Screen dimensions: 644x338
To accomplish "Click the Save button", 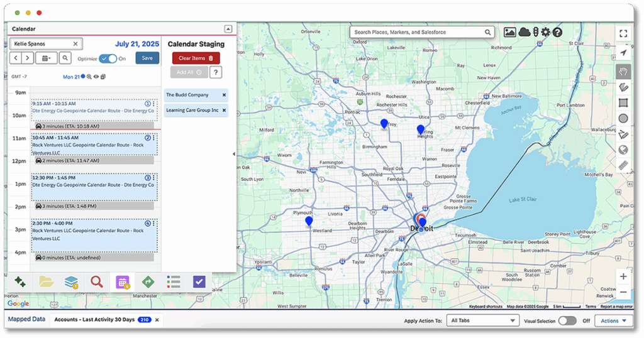I will (147, 58).
